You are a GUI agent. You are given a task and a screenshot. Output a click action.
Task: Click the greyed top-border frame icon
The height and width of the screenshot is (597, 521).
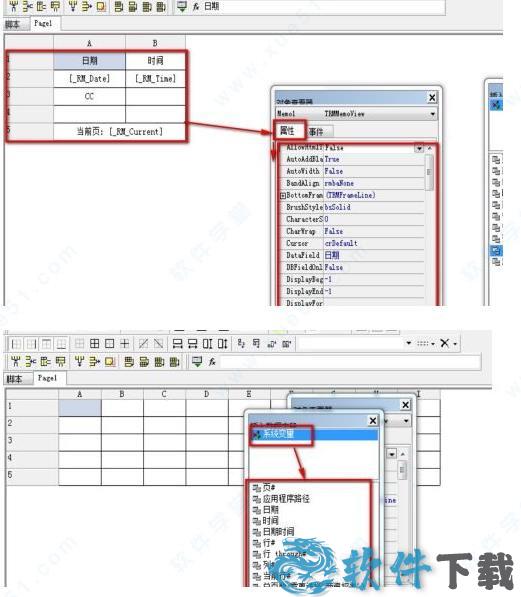pos(46,344)
